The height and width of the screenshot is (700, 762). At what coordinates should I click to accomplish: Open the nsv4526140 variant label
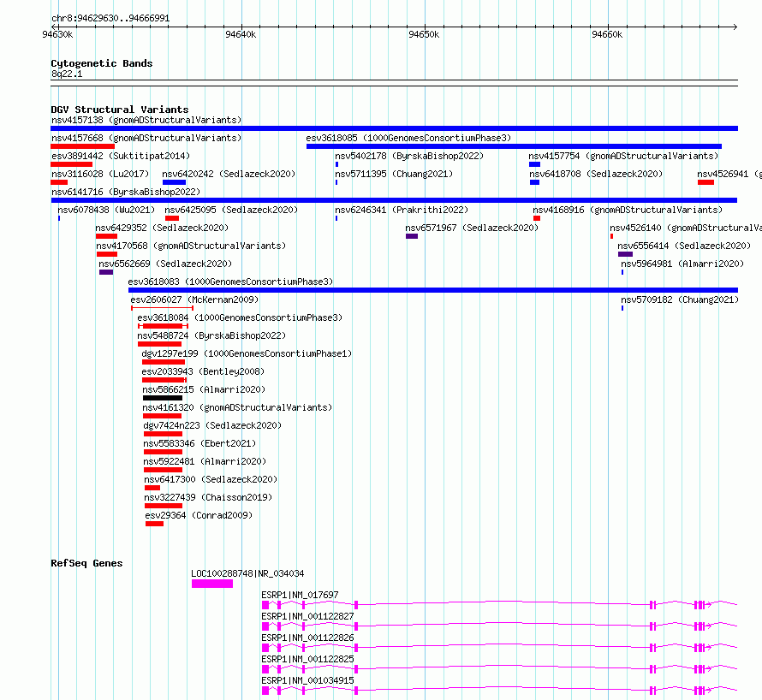[686, 228]
